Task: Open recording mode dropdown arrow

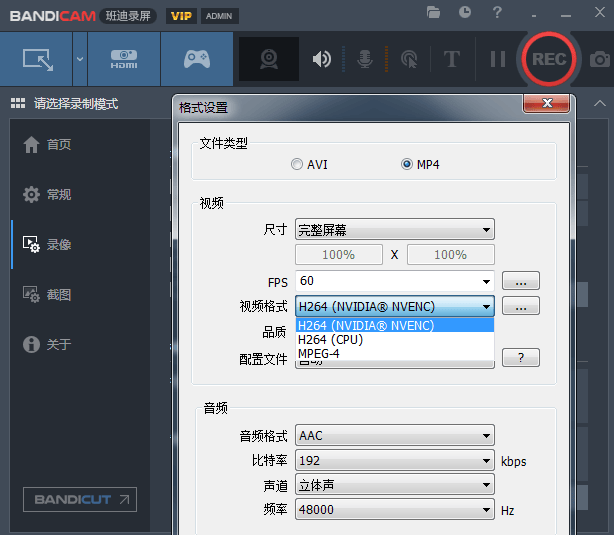Action: click(80, 59)
